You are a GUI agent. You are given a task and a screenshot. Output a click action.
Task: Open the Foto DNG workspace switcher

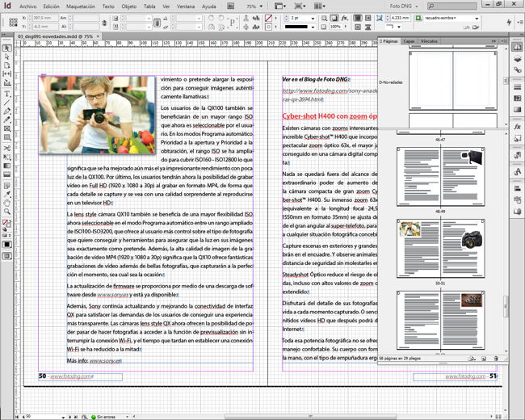point(404,6)
